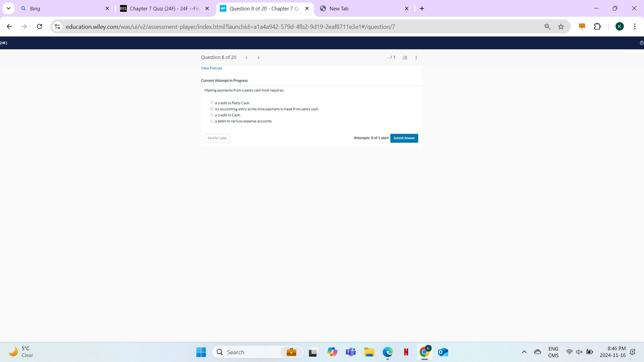Click the Submit Answer button
This screenshot has height=362, width=644.
click(404, 138)
